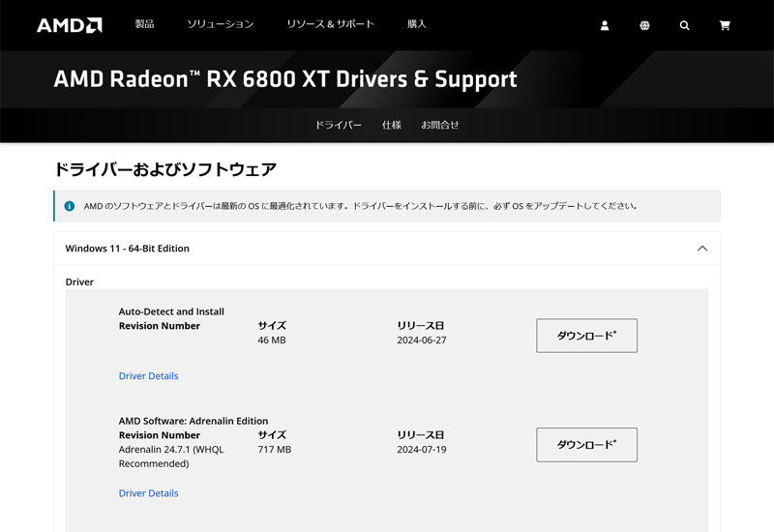Viewport: 774px width, 532px height.
Task: Click the '717 MB' size value
Action: click(x=275, y=450)
